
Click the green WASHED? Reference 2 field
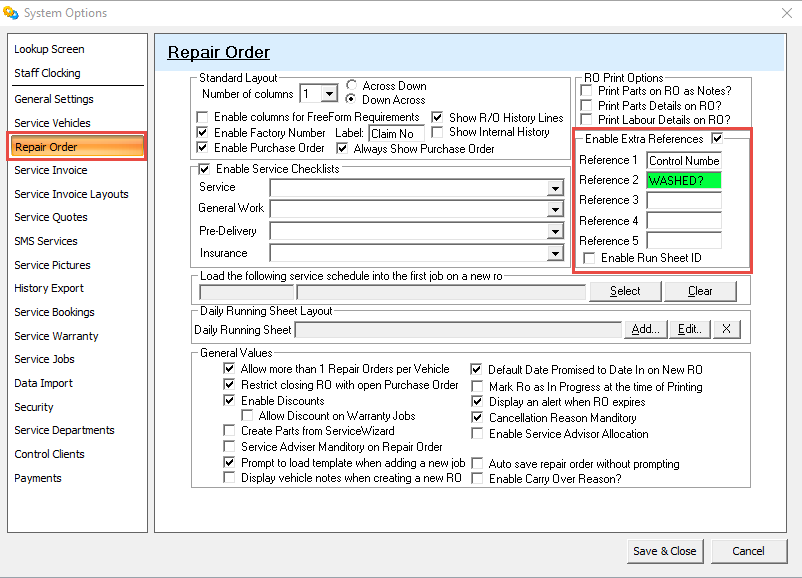[x=684, y=181]
